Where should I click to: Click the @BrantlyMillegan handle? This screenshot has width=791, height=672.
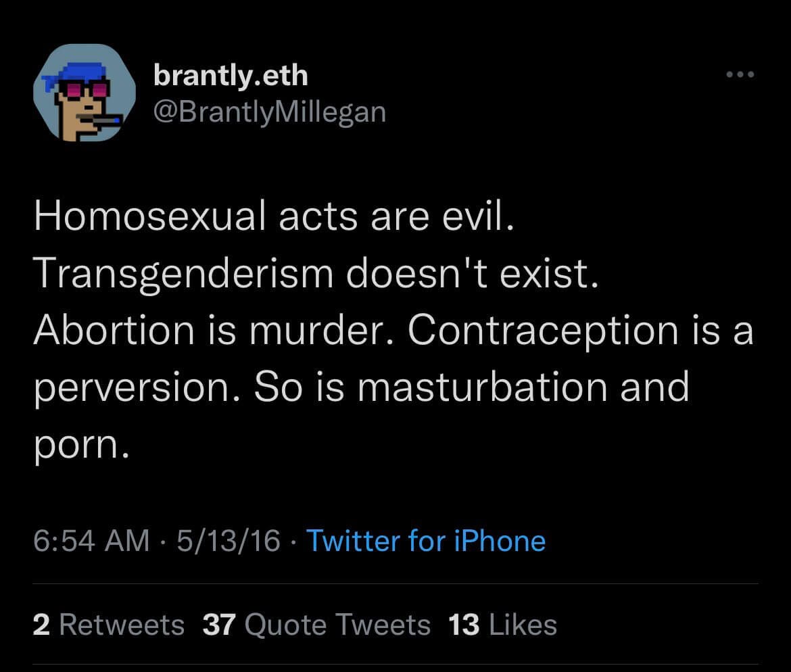click(270, 112)
